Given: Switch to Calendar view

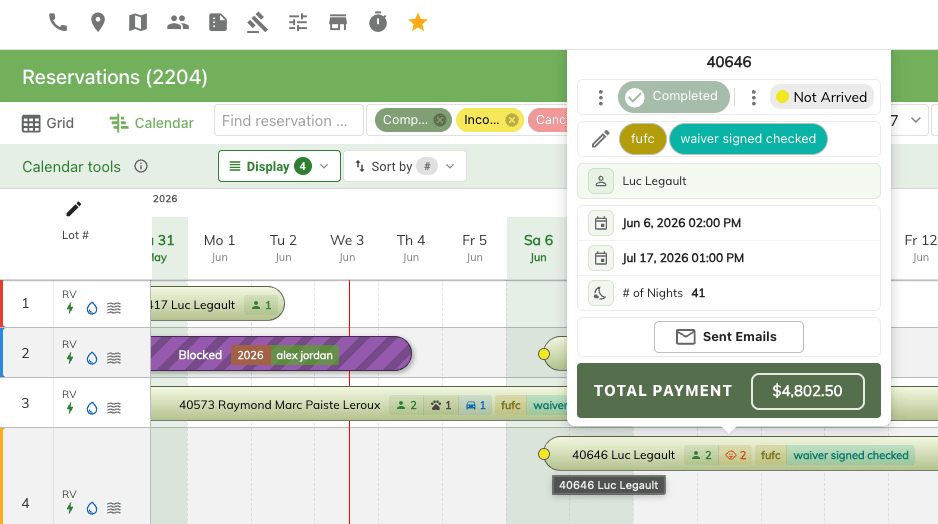Looking at the screenshot, I should (152, 123).
